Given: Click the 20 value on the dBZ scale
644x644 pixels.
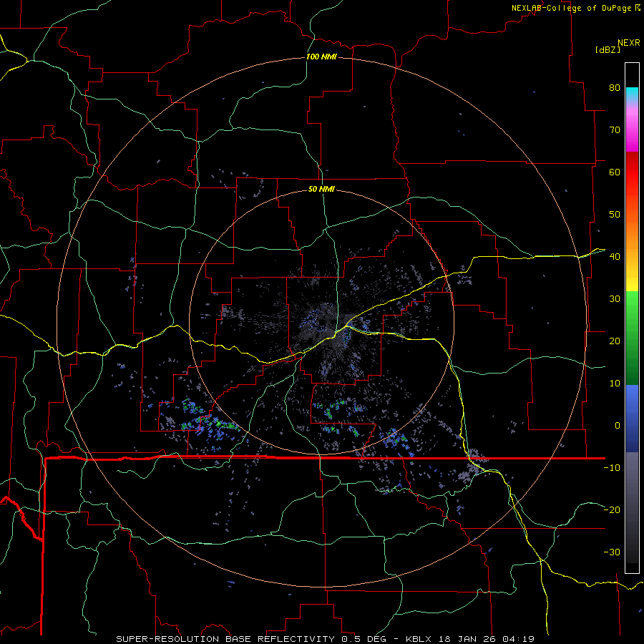Looking at the screenshot, I should (615, 341).
